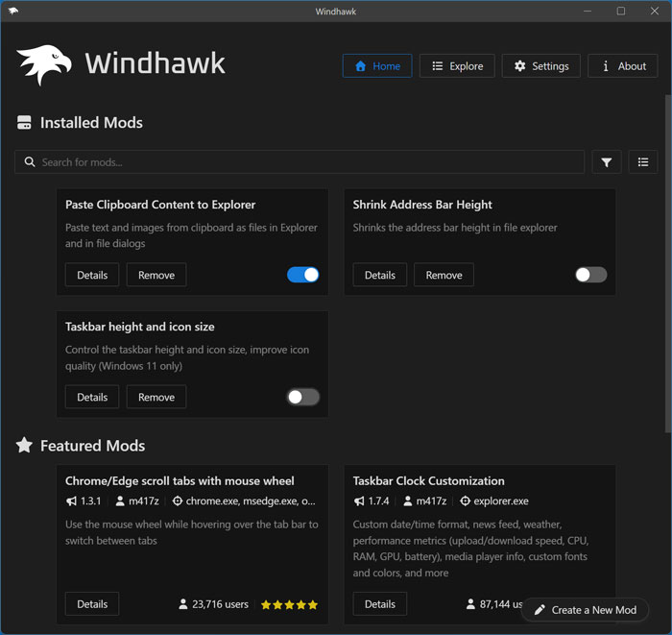
Task: Click the 23,716 users count
Action: [220, 604]
